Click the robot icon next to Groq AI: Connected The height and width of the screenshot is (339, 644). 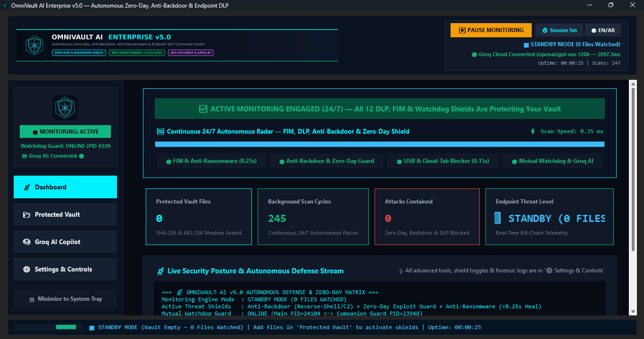coord(25,156)
